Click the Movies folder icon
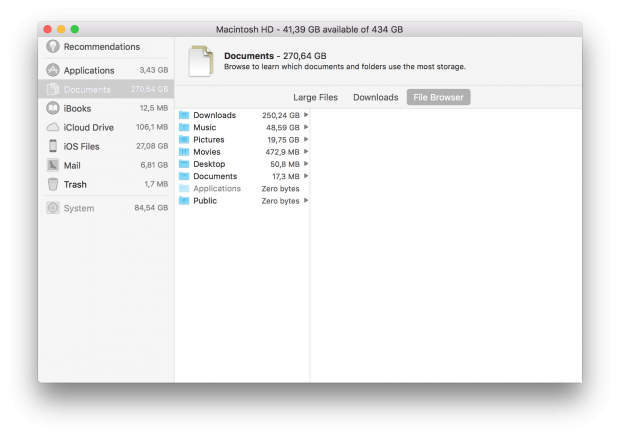 (184, 152)
